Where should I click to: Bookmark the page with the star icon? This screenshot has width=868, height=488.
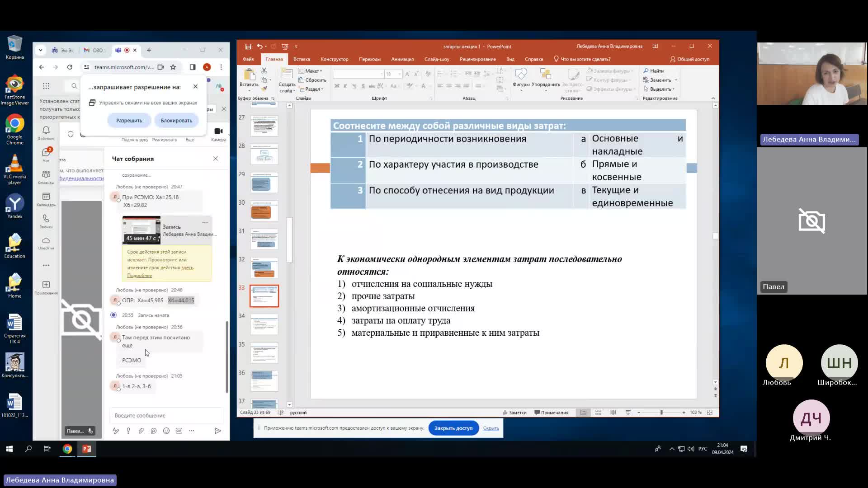(x=173, y=67)
